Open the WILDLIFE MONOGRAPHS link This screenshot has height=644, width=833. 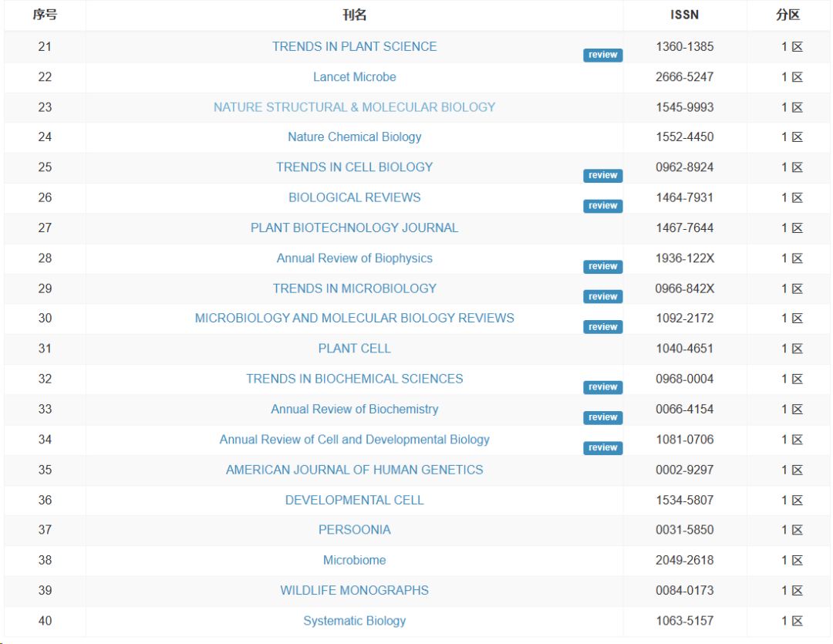(354, 590)
